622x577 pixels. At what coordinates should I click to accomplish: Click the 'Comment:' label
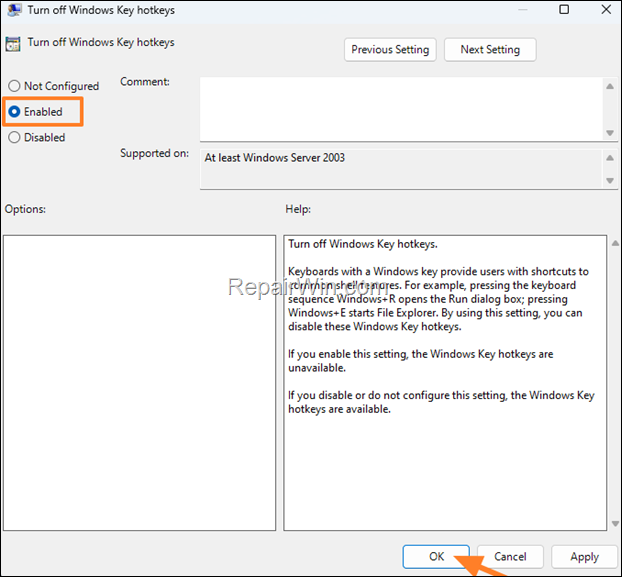tap(145, 82)
